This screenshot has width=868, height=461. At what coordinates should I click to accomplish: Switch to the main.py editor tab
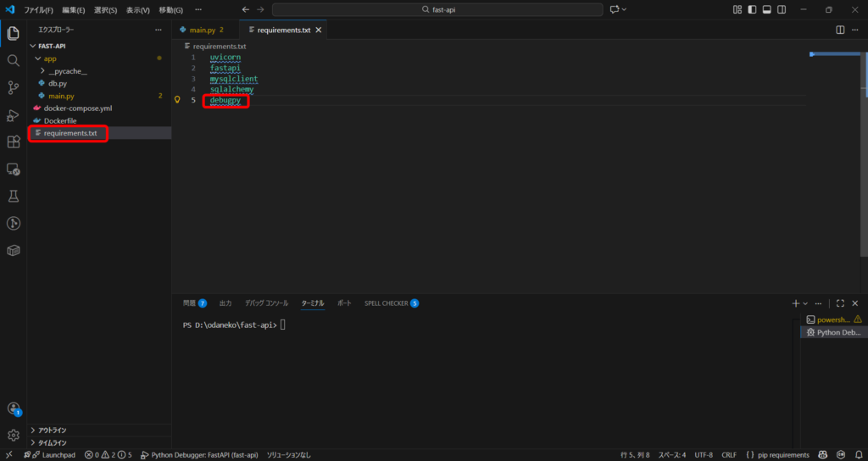click(201, 30)
